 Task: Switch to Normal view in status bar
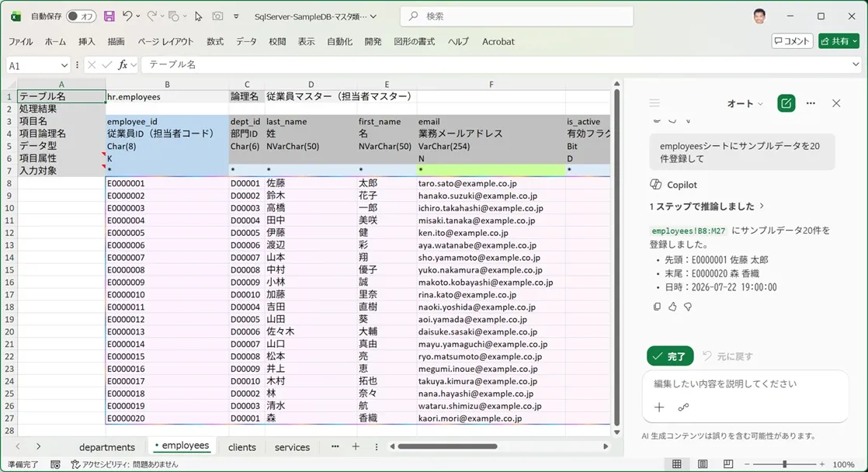point(676,464)
